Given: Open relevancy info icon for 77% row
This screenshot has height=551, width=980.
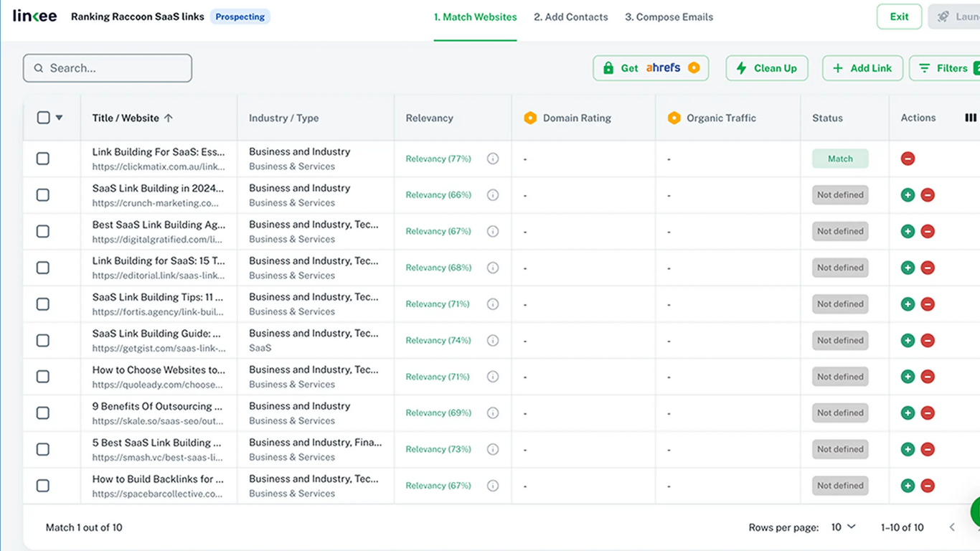Looking at the screenshot, I should tap(493, 159).
